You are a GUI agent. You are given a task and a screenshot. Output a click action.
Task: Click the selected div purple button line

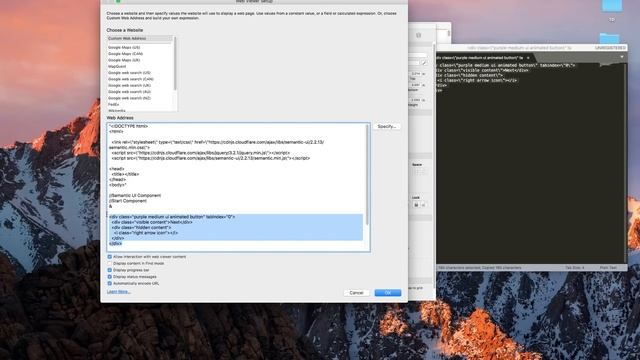[x=172, y=217]
